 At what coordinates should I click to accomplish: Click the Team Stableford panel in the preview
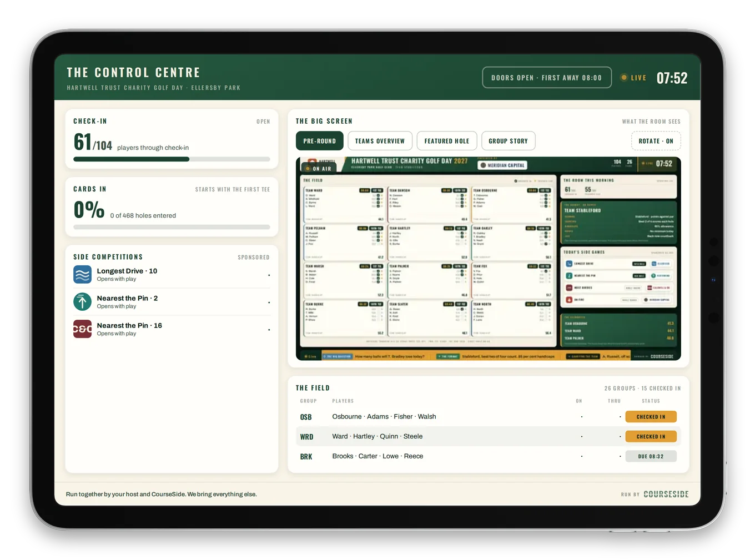click(x=618, y=223)
